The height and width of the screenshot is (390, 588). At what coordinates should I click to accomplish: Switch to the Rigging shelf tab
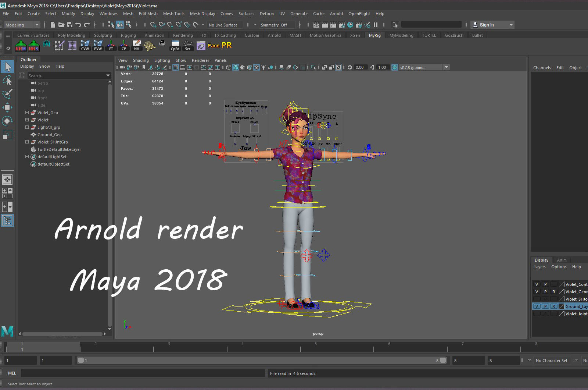(128, 35)
